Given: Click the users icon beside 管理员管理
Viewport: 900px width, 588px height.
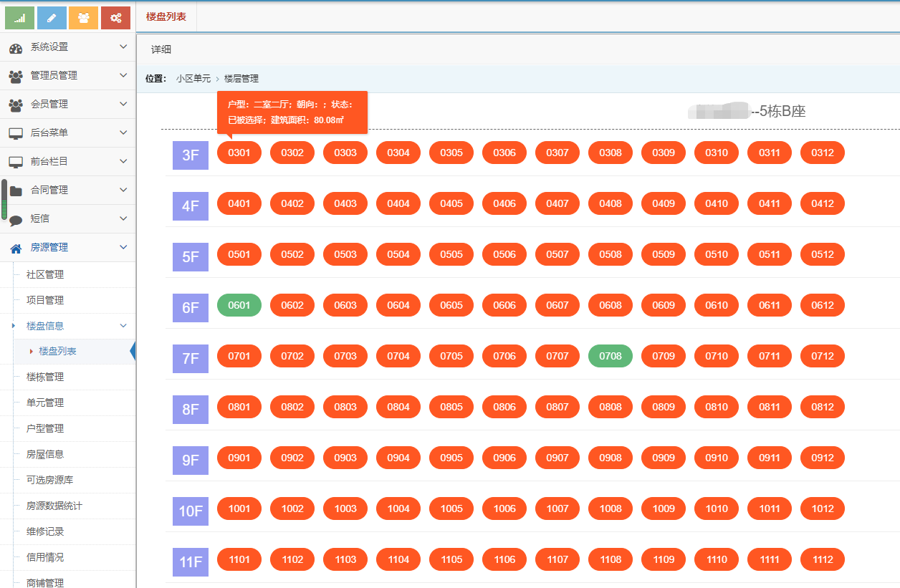Looking at the screenshot, I should pyautogui.click(x=15, y=76).
